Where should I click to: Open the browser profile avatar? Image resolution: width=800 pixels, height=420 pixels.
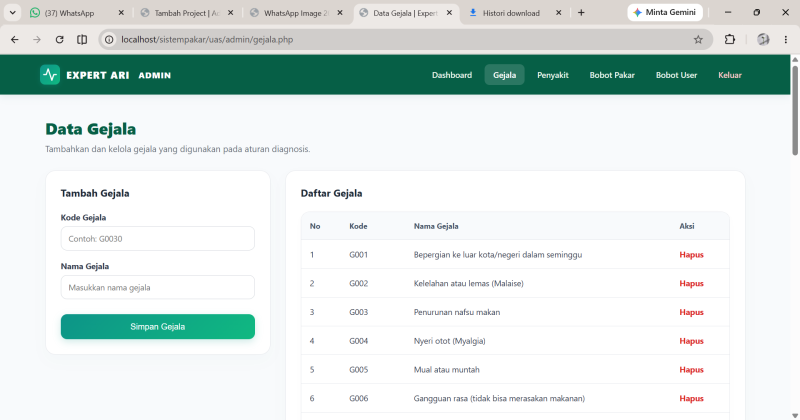click(x=763, y=39)
